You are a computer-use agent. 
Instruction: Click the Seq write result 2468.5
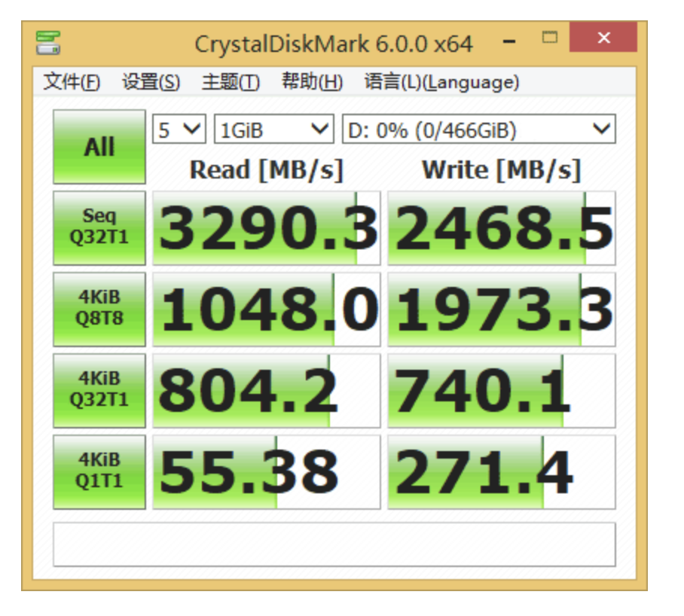tap(502, 228)
